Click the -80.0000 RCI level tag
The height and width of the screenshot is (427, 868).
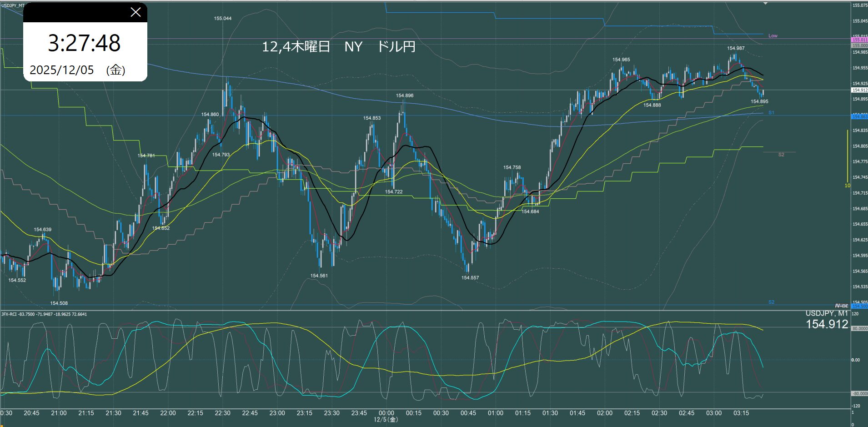pyautogui.click(x=859, y=393)
